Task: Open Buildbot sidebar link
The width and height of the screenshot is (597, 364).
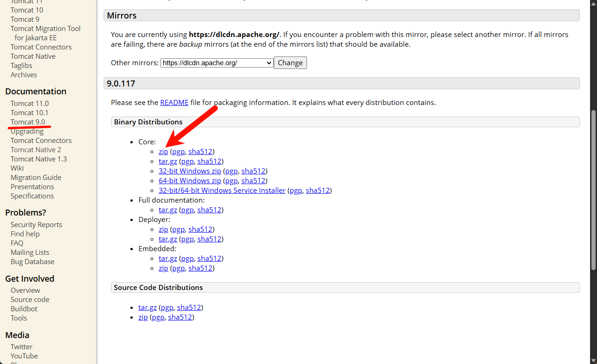Action: coord(24,309)
